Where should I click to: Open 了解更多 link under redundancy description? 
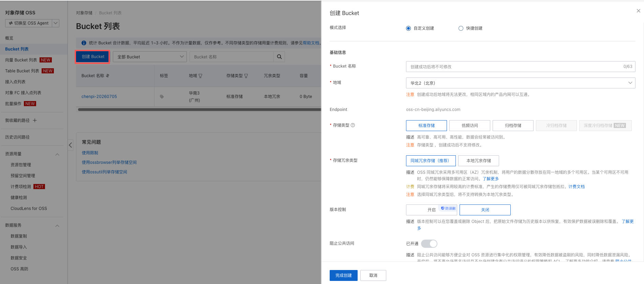pos(491,179)
